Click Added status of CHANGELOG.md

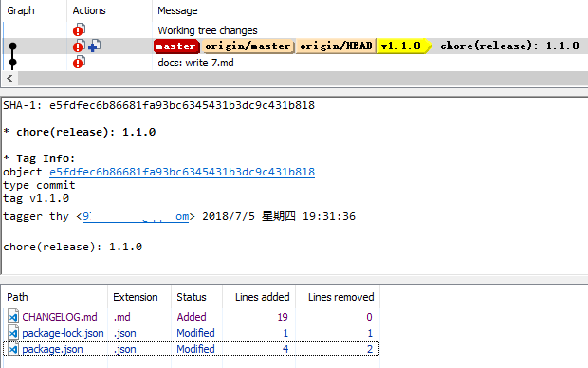coord(192,317)
